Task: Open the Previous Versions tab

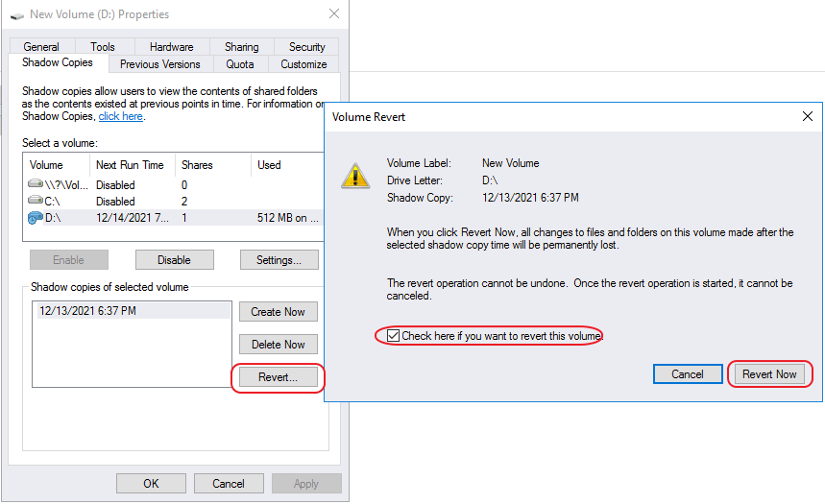Action: 160,64
